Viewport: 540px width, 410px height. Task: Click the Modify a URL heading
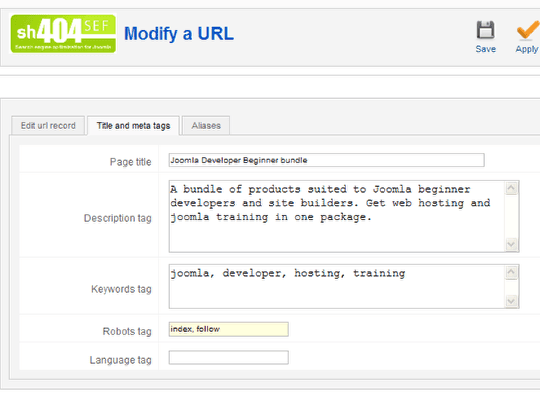[179, 34]
